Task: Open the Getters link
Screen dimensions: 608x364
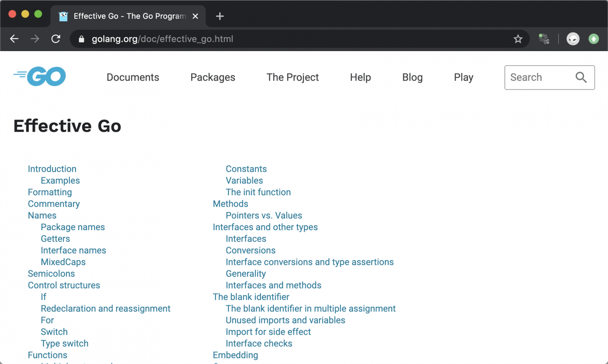Action: (55, 238)
